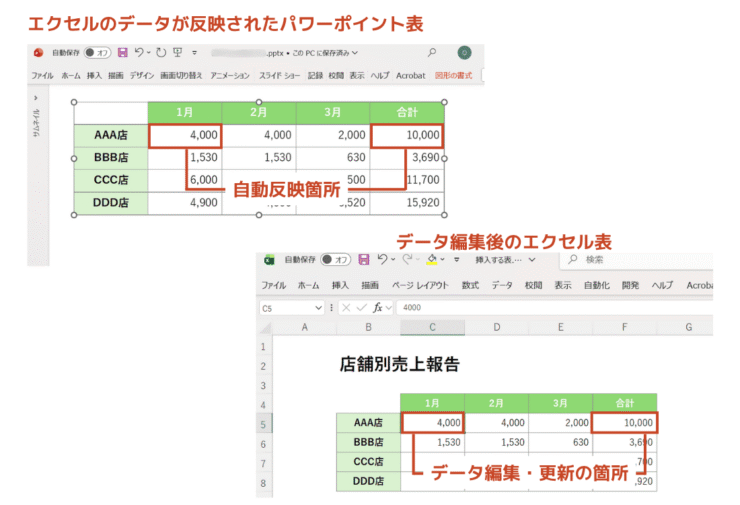740x505 pixels.
Task: Click Insert Function fx icon
Action: [x=378, y=308]
